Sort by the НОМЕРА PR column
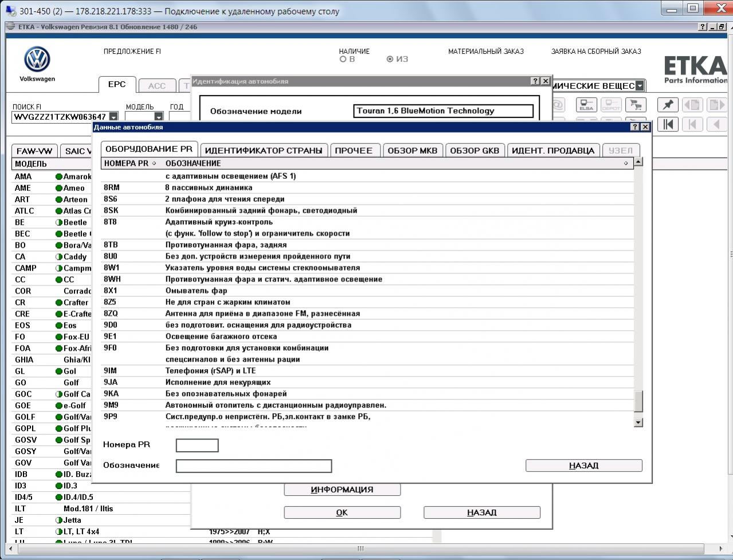This screenshot has width=733, height=560. click(x=130, y=163)
